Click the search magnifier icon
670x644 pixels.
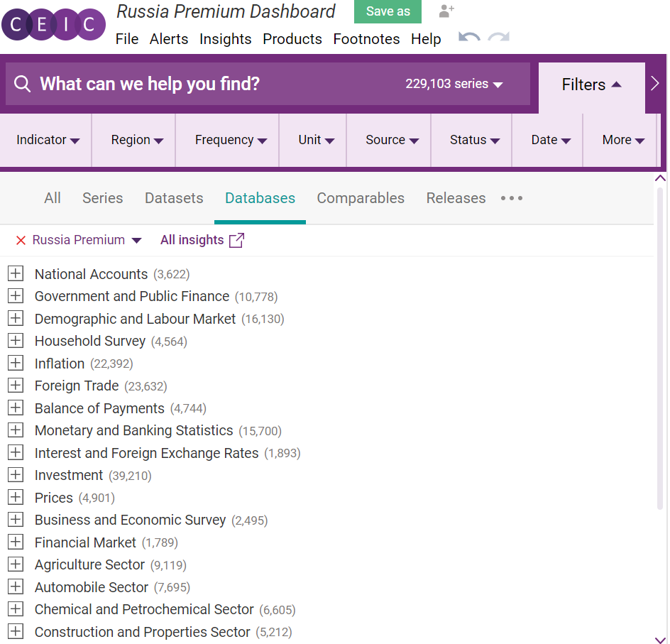pyautogui.click(x=22, y=84)
